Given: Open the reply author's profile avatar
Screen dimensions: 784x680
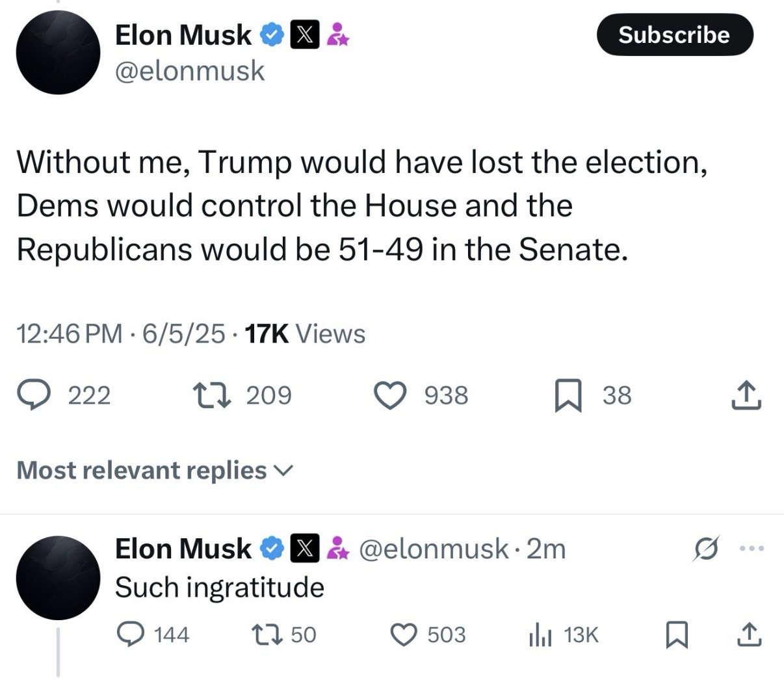Looking at the screenshot, I should click(x=58, y=577).
